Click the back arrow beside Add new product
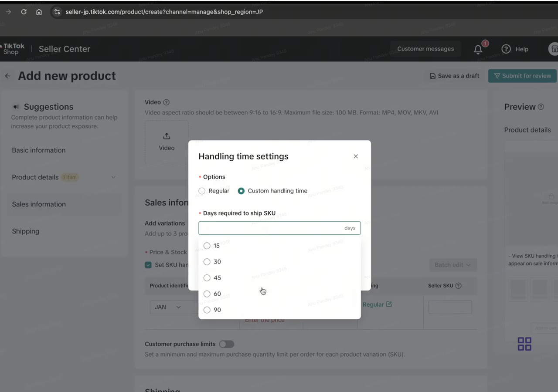The width and height of the screenshot is (558, 392). coord(7,76)
